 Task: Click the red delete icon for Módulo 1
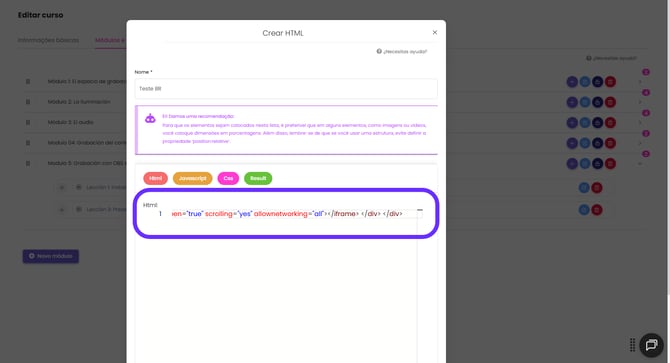pyautogui.click(x=610, y=82)
